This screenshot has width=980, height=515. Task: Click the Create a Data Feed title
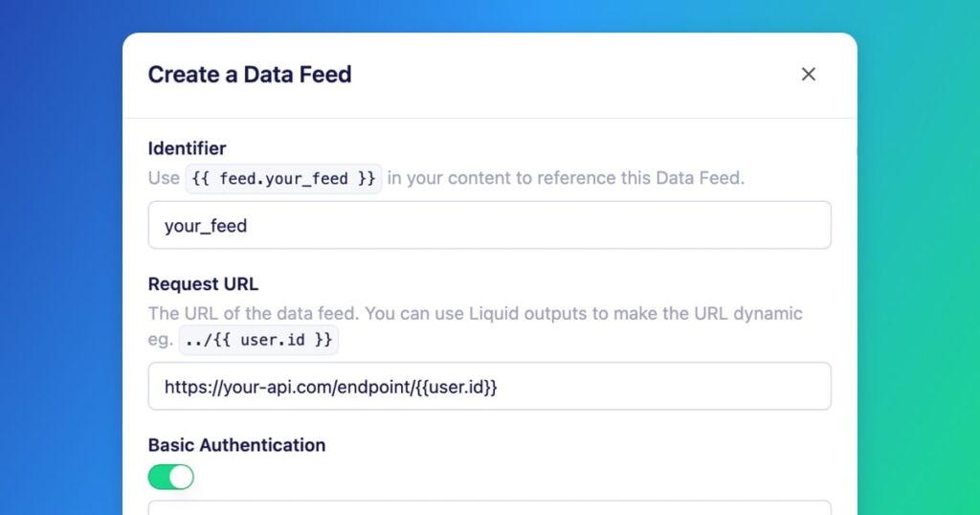[x=250, y=75]
